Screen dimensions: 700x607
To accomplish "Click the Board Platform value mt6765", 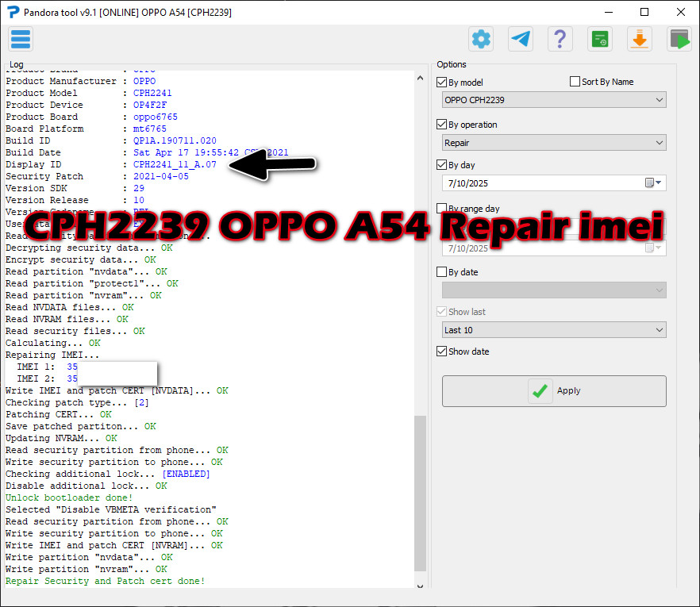I will [149, 129].
